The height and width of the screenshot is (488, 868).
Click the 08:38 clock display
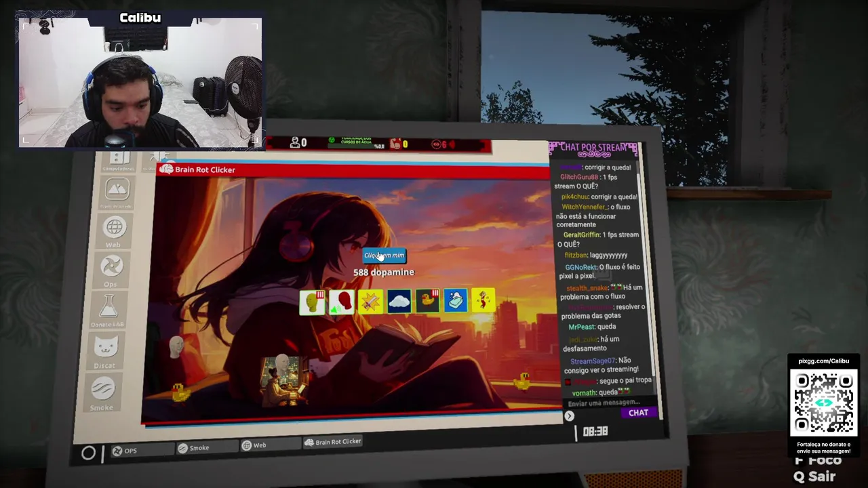point(595,431)
